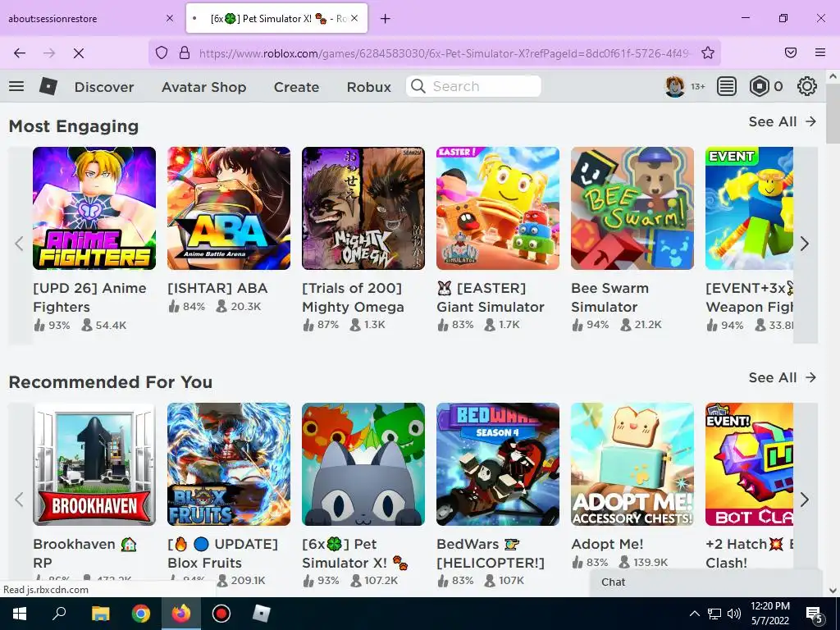This screenshot has width=840, height=630.
Task: Go to the Create page
Action: 296,87
